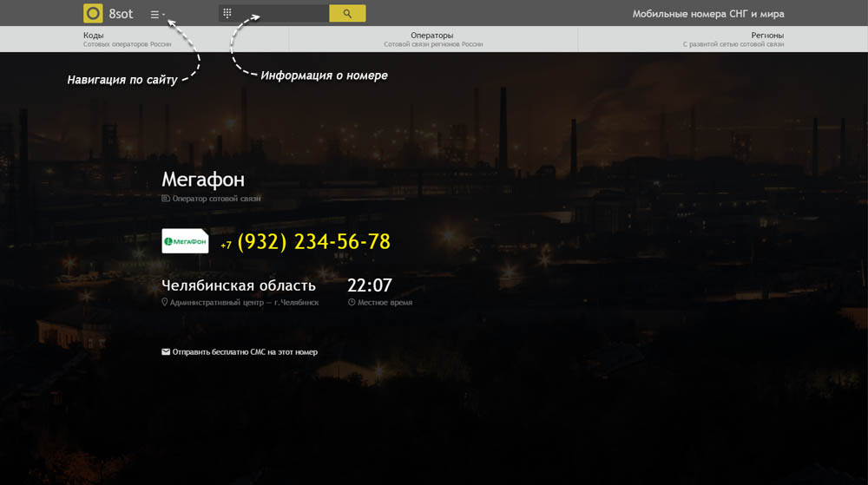Click the Местное время label

click(385, 303)
